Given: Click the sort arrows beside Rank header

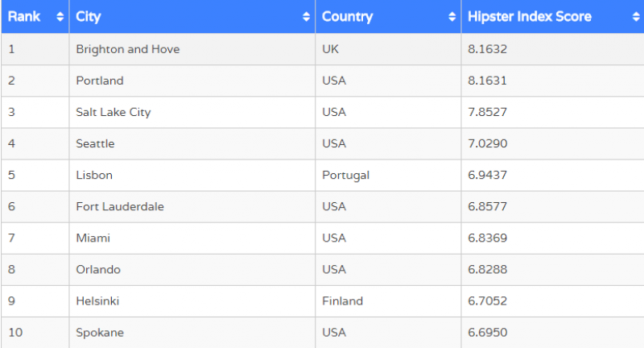Looking at the screenshot, I should pyautogui.click(x=60, y=17).
